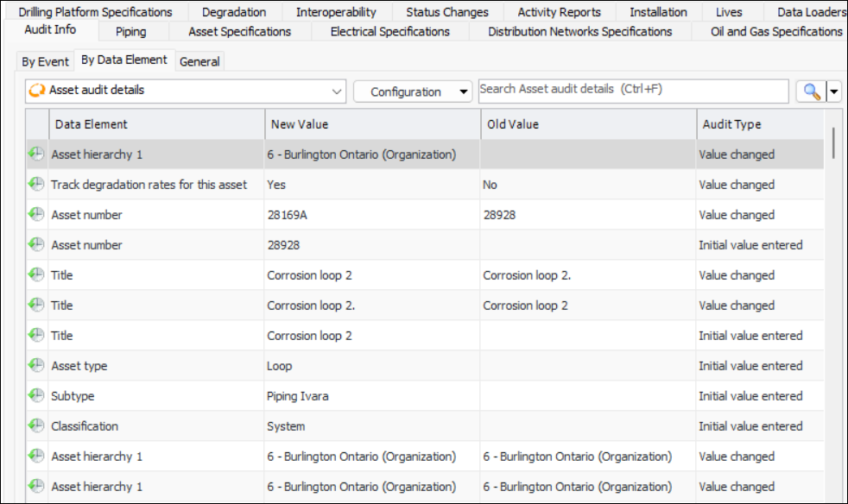Click the magnifying glass search icon
848x504 pixels.
point(810,91)
